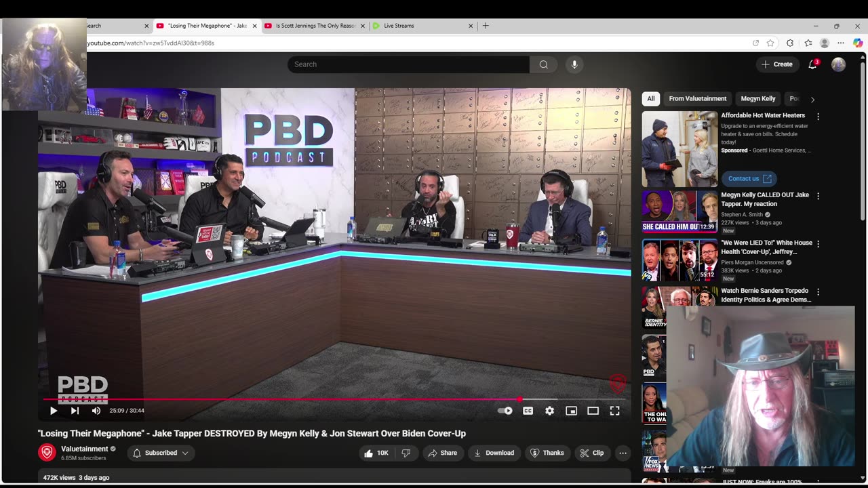Share this video
Screen dimensions: 868x488
[442, 453]
